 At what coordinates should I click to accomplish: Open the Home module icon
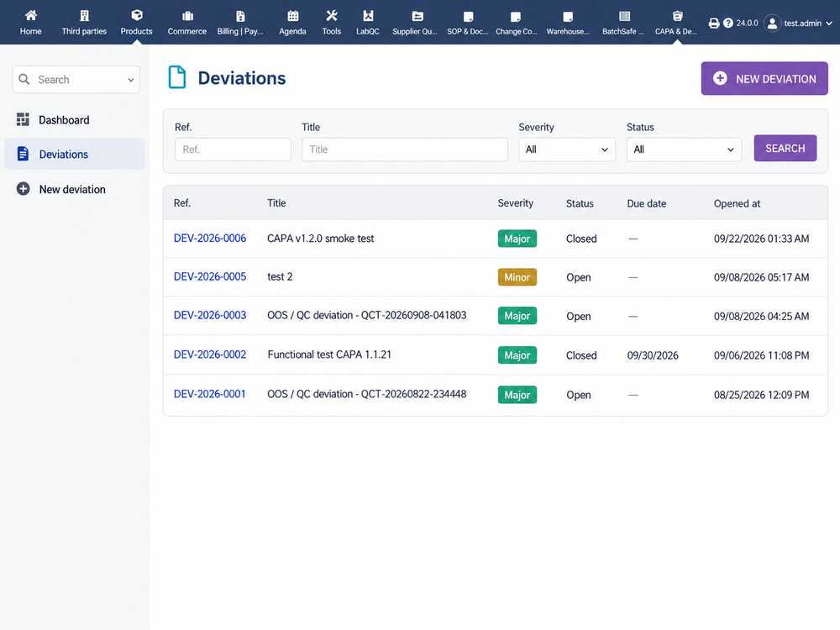tap(30, 15)
